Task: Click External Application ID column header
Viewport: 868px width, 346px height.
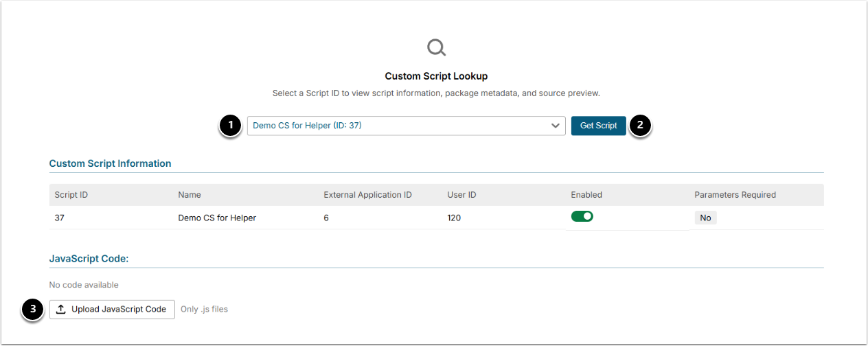Action: click(x=367, y=195)
